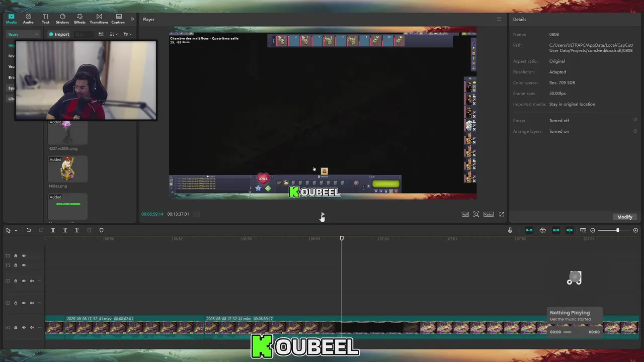Select the 4227.w200h.png thumbnail
The width and height of the screenshot is (644, 362).
(67, 131)
